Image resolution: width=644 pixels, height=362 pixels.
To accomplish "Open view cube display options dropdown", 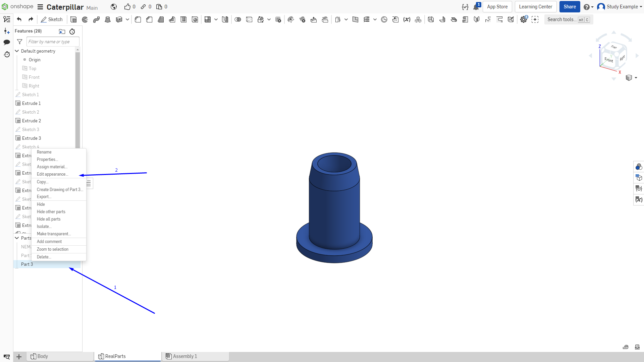I will coord(631,78).
